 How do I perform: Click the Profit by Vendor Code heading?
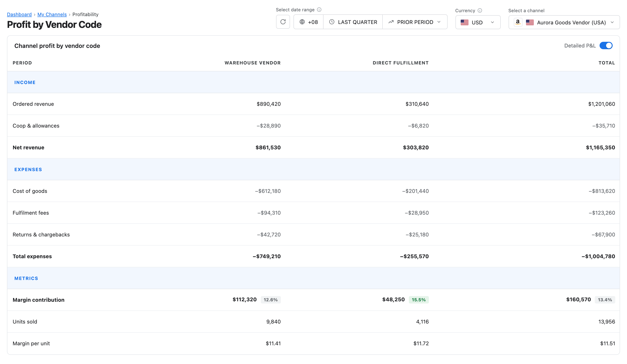(x=54, y=25)
